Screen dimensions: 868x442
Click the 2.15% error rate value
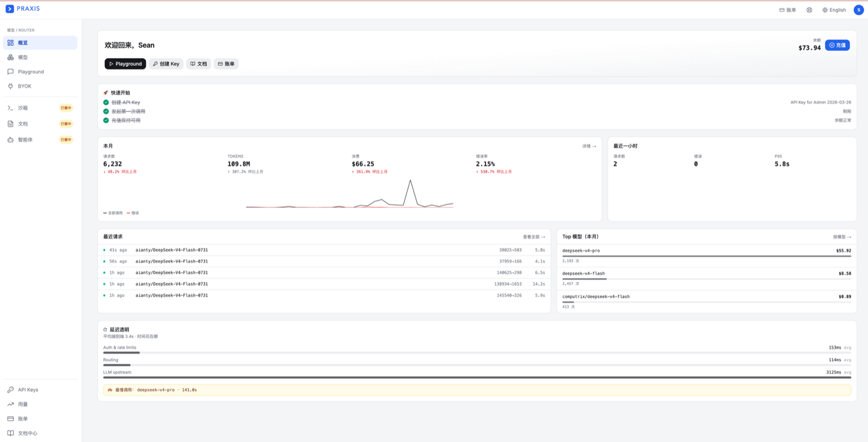486,164
